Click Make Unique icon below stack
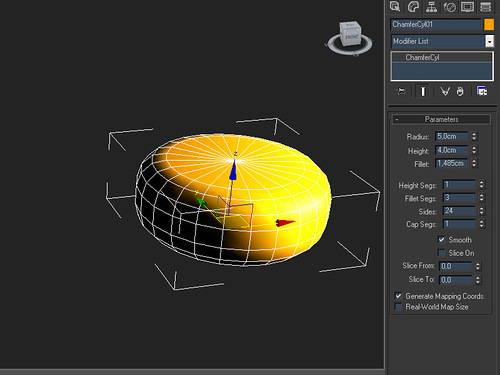This screenshot has width=500, height=375. (445, 91)
